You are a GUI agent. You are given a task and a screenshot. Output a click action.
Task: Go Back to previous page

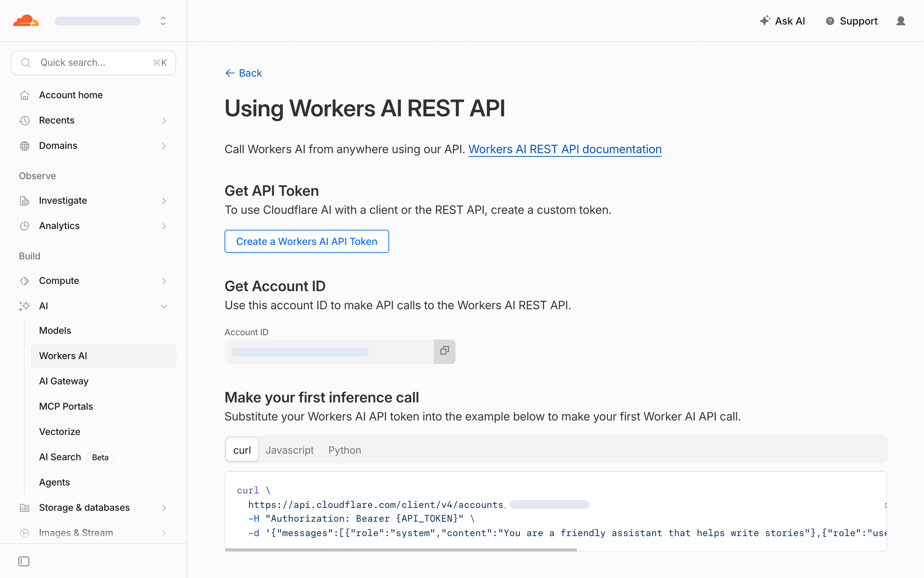click(244, 73)
